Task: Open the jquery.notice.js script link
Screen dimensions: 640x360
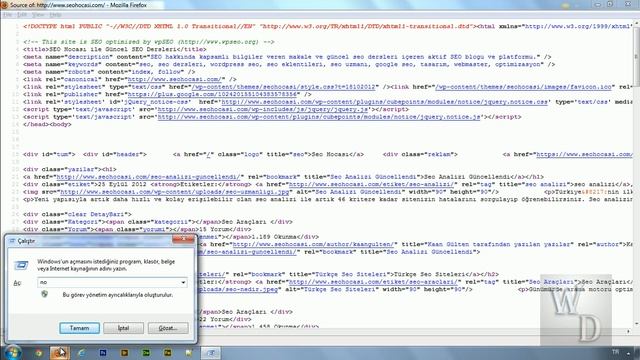Action: [x=319, y=117]
